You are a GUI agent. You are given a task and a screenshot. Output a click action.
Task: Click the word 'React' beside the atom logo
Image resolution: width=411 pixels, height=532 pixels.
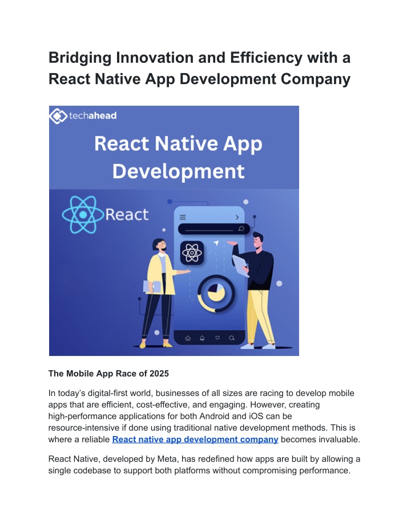pos(127,214)
